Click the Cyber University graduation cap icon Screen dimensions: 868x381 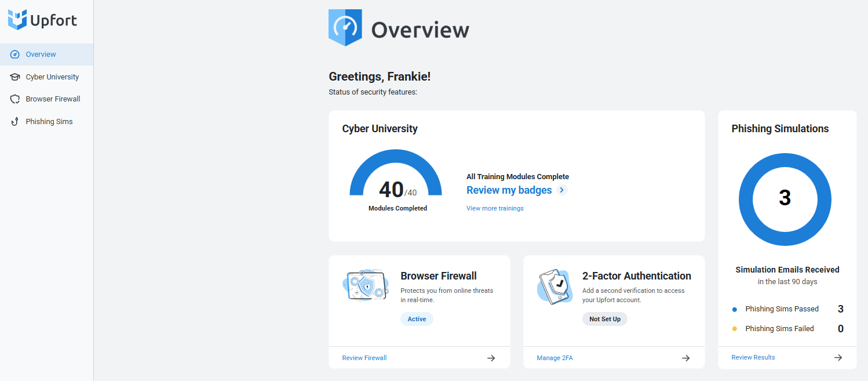15,77
